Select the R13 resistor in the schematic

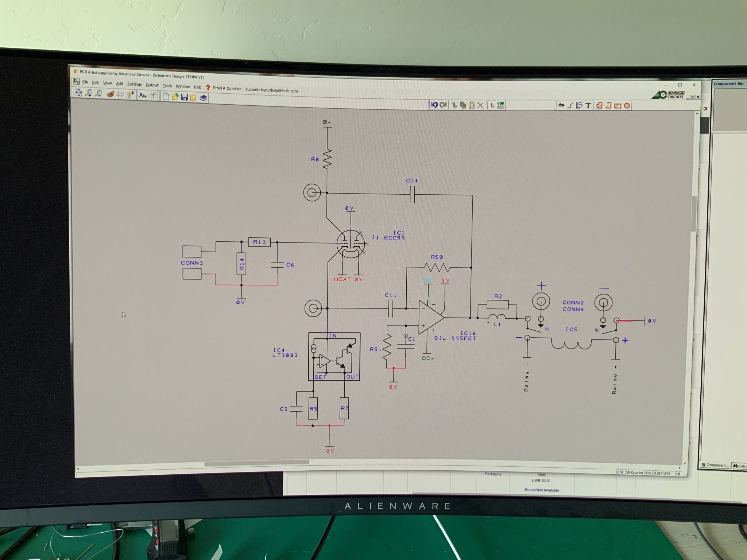tap(259, 242)
